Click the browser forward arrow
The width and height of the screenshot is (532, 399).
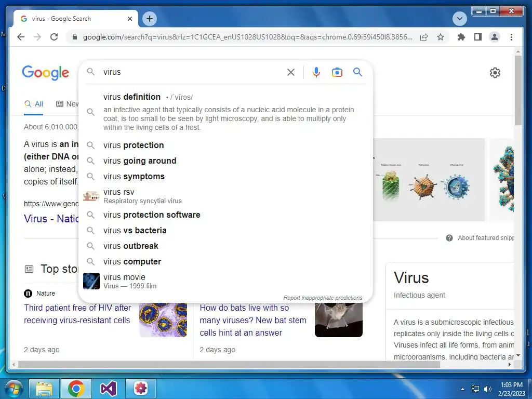click(37, 37)
